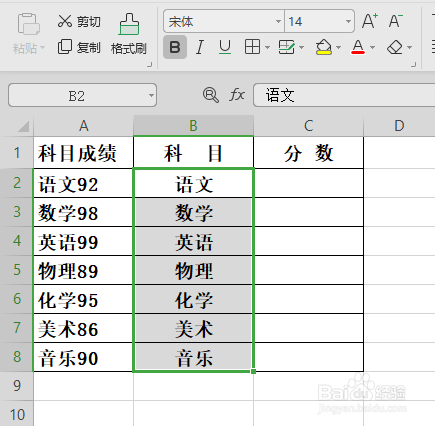Apply red font color
435x426 pixels.
pos(358,47)
